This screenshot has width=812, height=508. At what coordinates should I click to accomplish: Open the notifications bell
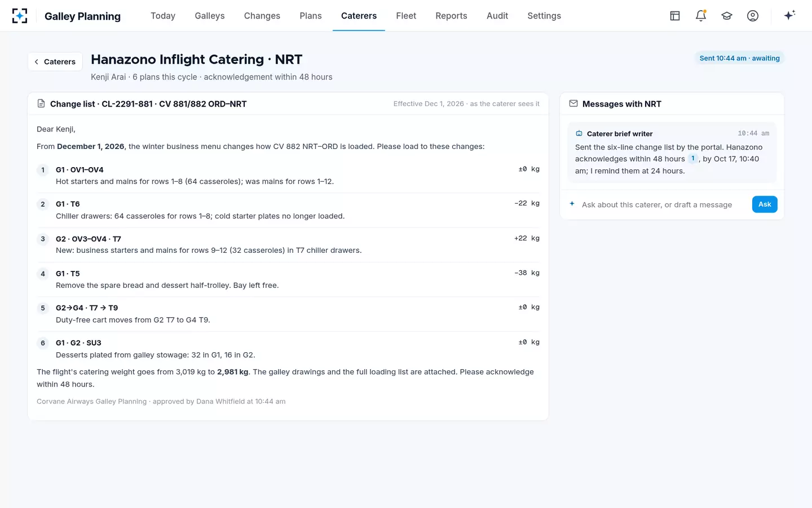click(x=701, y=16)
